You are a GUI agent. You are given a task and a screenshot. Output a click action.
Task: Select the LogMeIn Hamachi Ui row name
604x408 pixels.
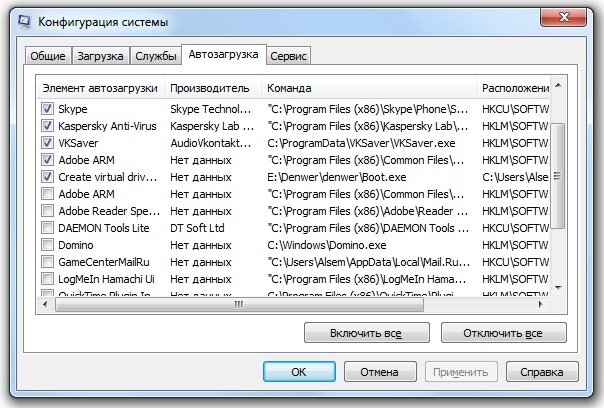(x=106, y=279)
